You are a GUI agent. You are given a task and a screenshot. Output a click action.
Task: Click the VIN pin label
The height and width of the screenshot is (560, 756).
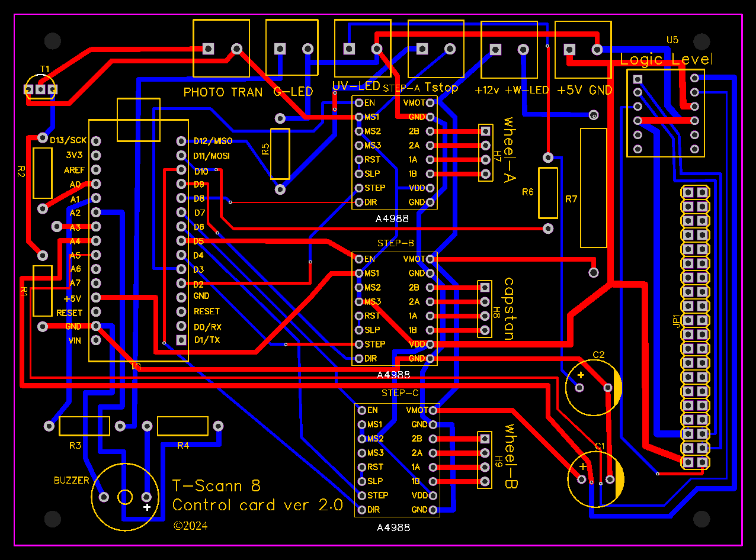(x=75, y=340)
